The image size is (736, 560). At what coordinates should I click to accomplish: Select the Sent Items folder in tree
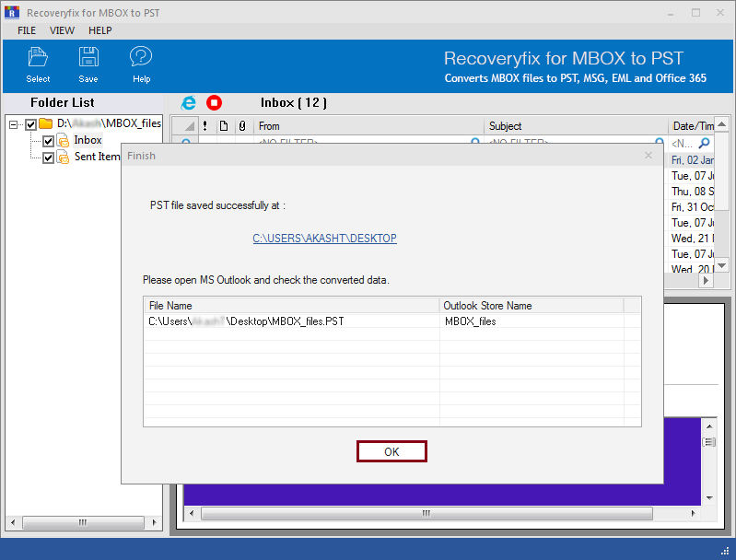[97, 157]
